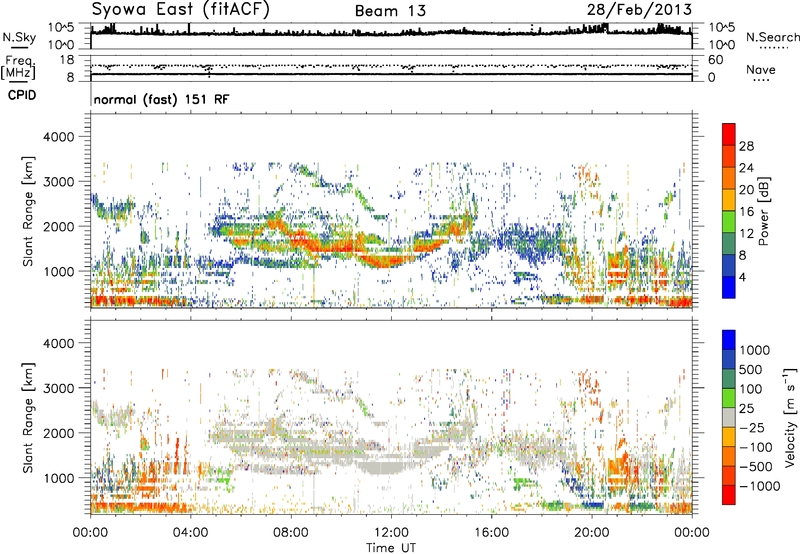Click '1000' y-axis tick of the power panel

[x=58, y=272]
